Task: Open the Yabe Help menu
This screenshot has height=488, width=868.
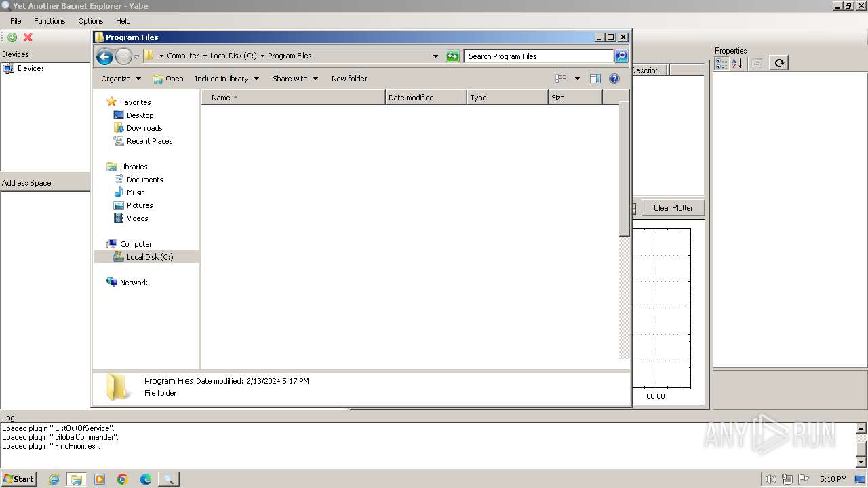Action: 123,21
